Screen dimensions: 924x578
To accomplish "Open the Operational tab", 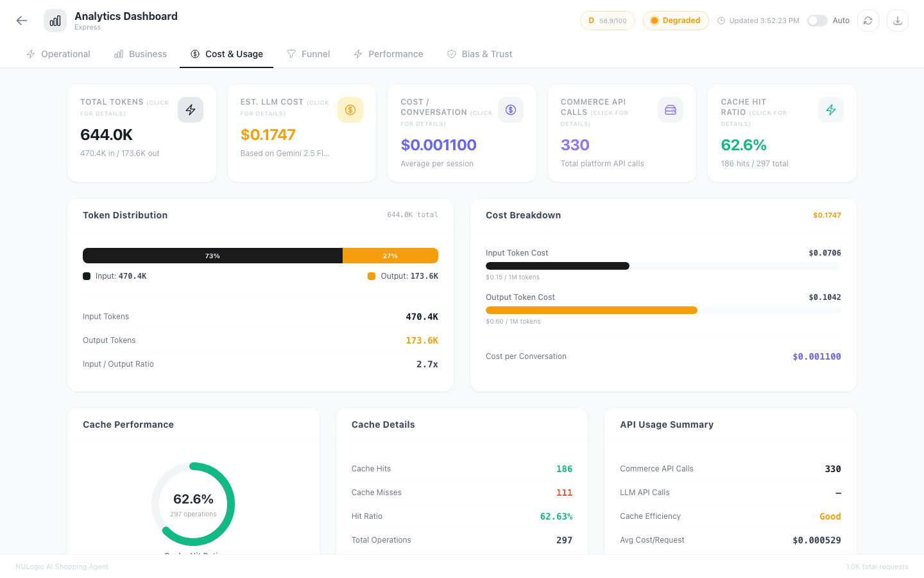I will click(x=58, y=54).
